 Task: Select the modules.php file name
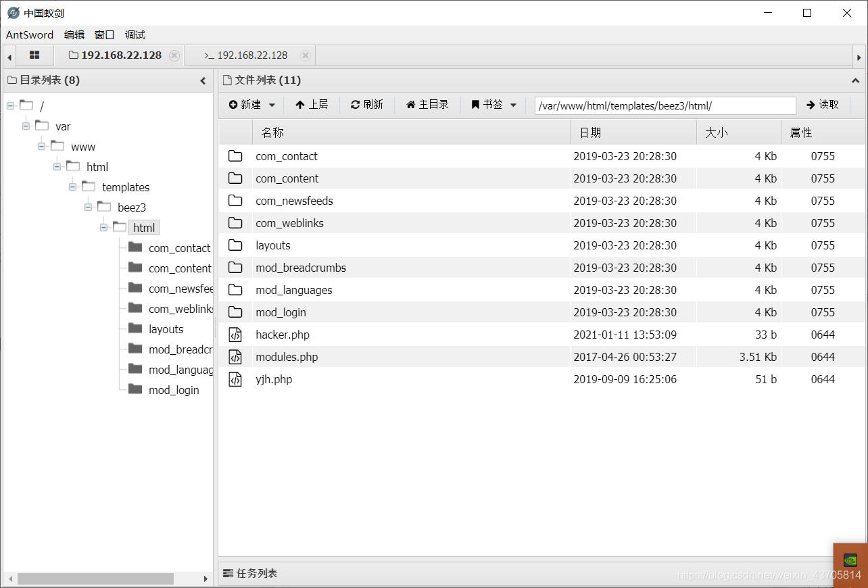click(287, 357)
